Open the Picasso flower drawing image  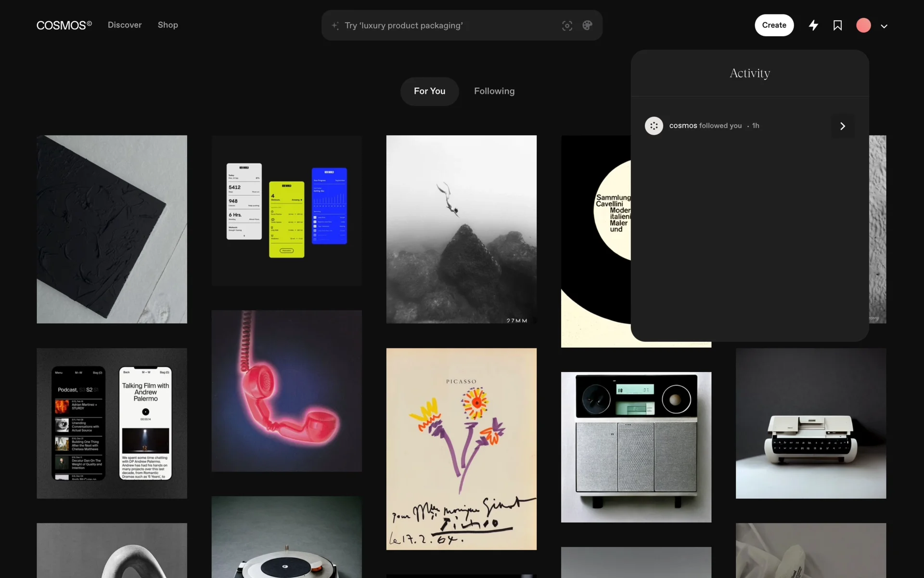(x=461, y=448)
